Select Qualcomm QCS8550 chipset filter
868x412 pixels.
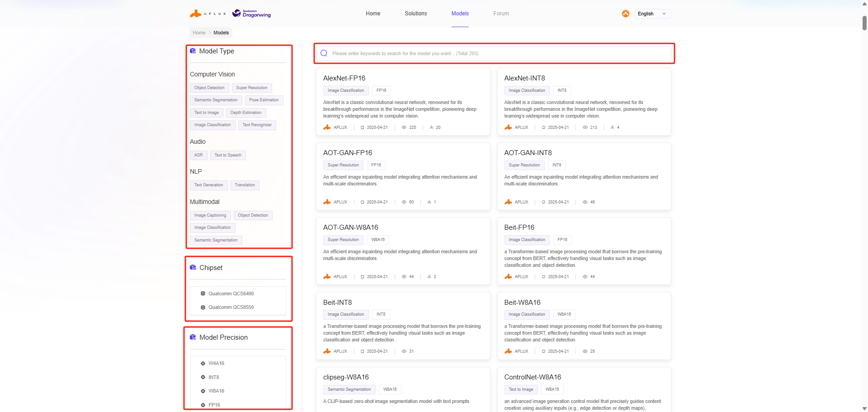coord(231,307)
